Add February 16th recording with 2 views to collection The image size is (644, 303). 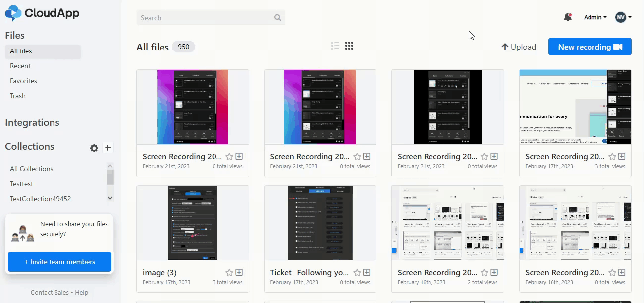pyautogui.click(x=494, y=272)
